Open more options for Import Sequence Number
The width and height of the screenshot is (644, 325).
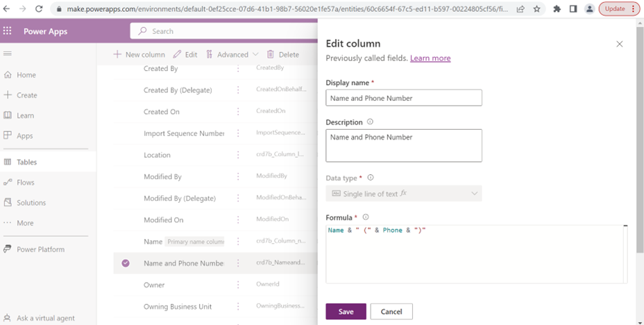238,133
